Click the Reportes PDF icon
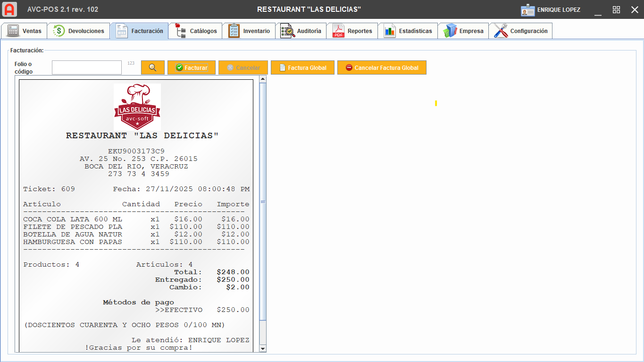 pos(339,31)
